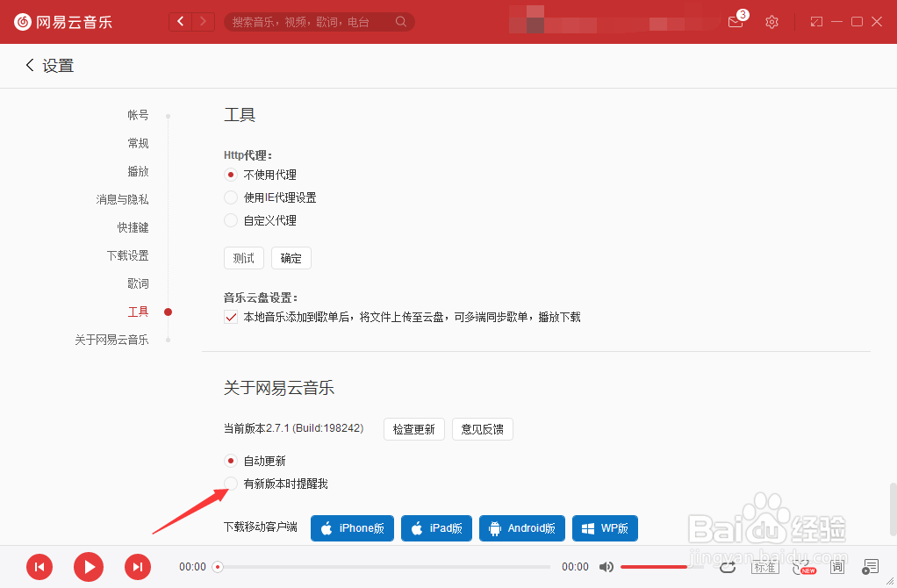Click the blurred user account area
The width and height of the screenshot is (897, 588).
[614, 20]
